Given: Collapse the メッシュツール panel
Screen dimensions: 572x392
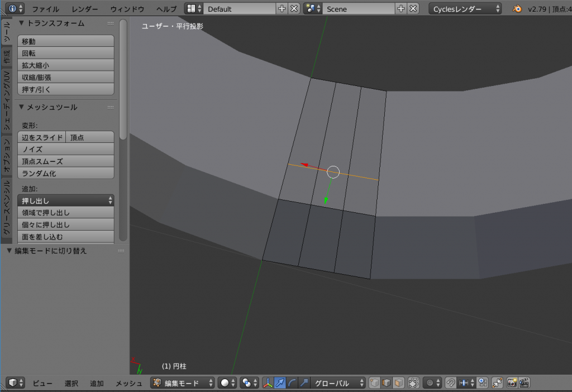Looking at the screenshot, I should (x=22, y=107).
